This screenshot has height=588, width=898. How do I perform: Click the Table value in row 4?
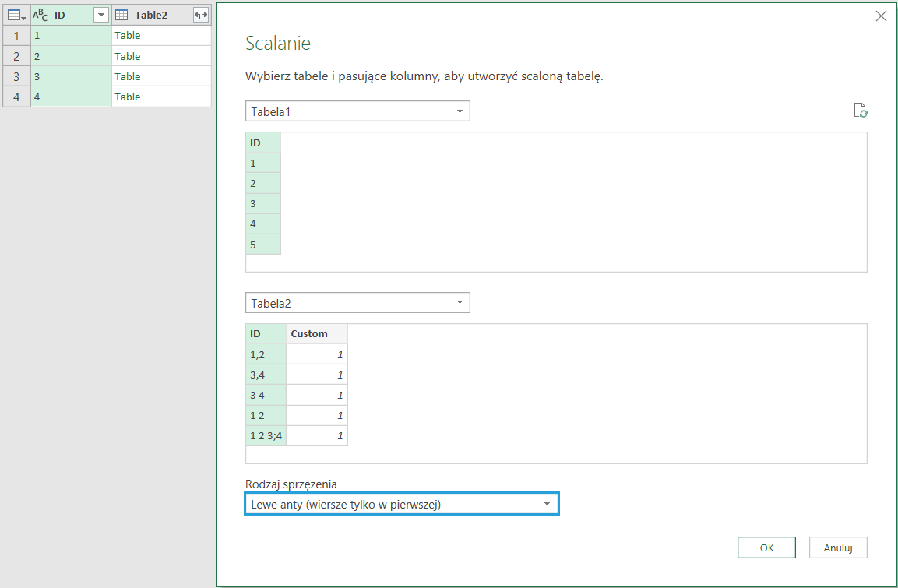click(128, 97)
